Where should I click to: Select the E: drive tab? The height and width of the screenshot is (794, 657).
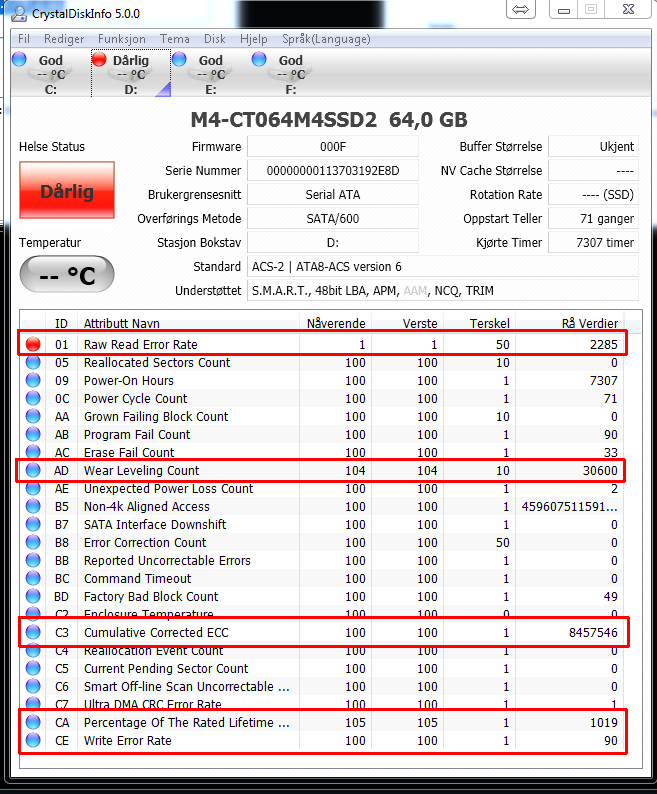[211, 74]
